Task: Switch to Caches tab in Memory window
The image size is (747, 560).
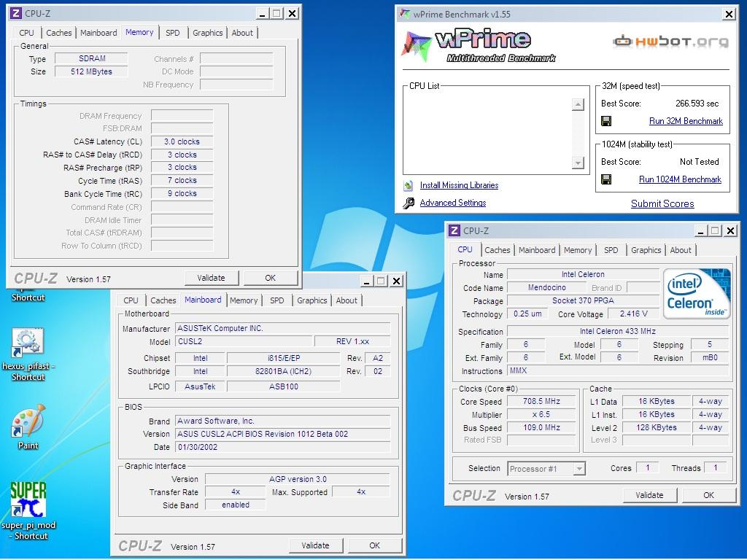Action: 58,33
